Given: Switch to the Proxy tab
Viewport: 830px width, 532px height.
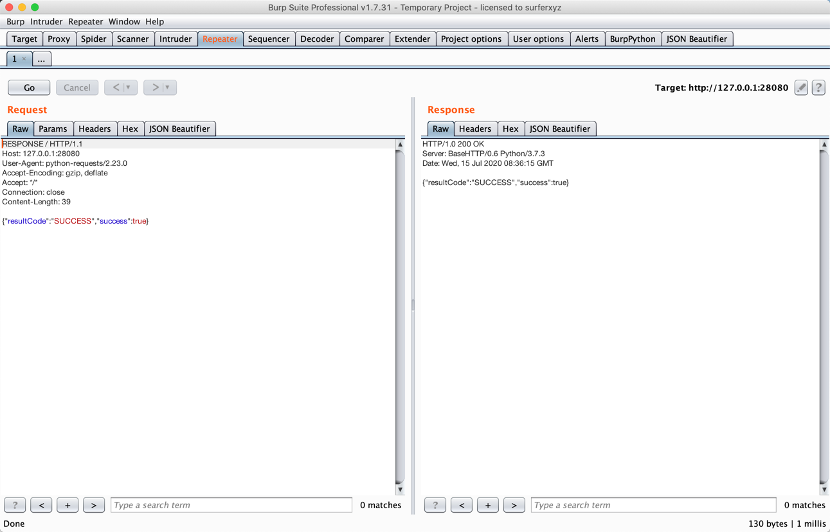Looking at the screenshot, I should coord(59,39).
